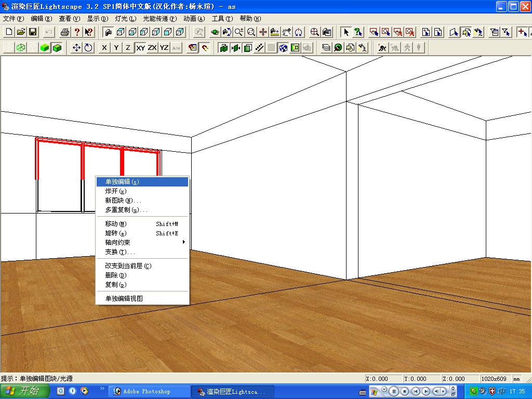The height and width of the screenshot is (399, 532).
Task: Click the four-arrow move icon
Action: (76, 48)
